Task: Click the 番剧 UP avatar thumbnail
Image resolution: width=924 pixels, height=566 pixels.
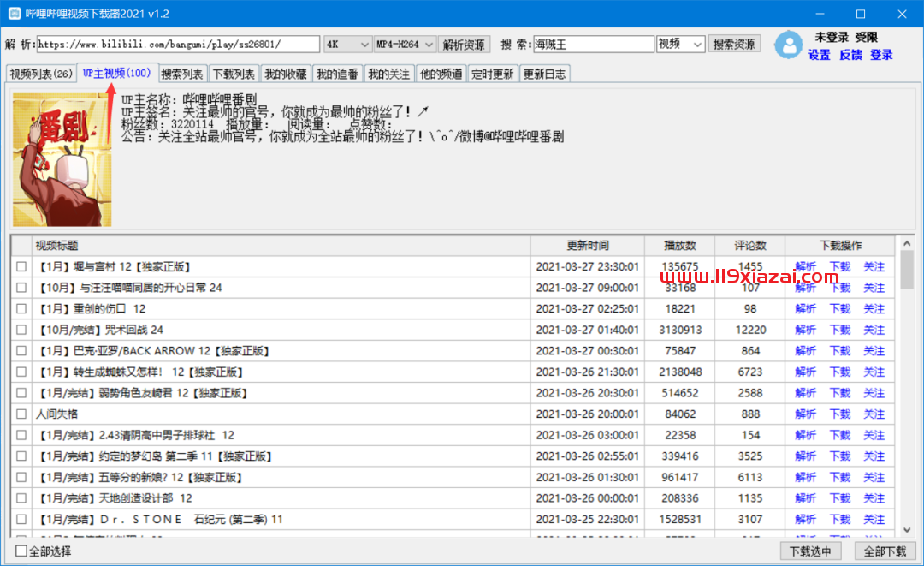Action: coord(62,160)
